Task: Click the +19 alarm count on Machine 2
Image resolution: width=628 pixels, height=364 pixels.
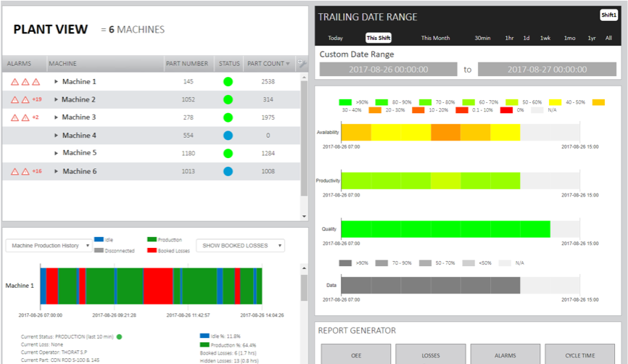Action: (37, 99)
